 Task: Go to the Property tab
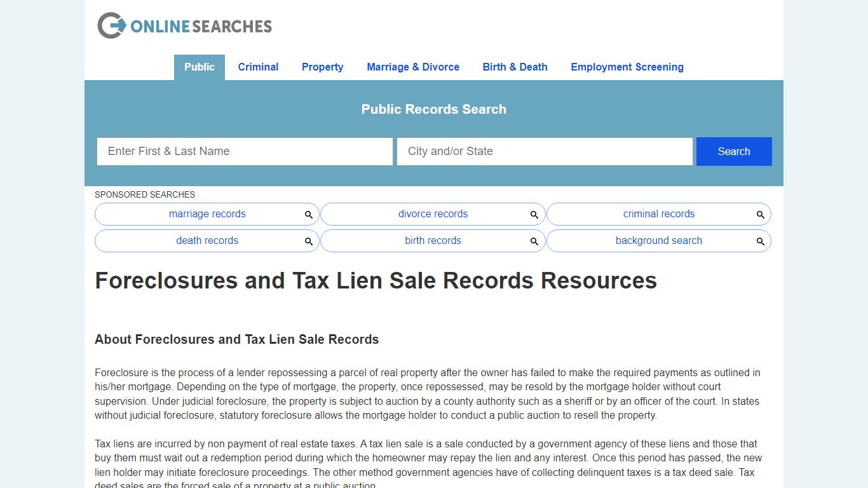tap(323, 67)
